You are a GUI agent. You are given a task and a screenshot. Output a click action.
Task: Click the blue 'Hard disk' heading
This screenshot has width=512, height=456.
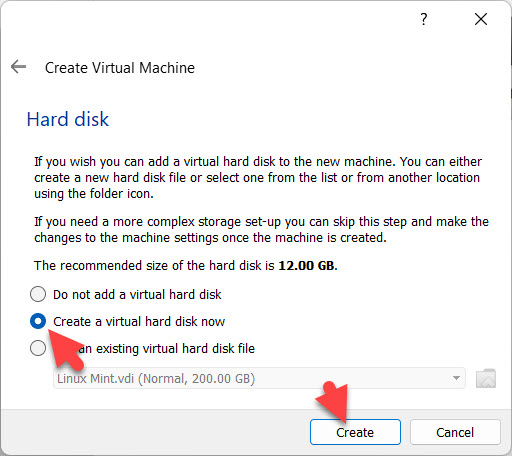pos(68,119)
